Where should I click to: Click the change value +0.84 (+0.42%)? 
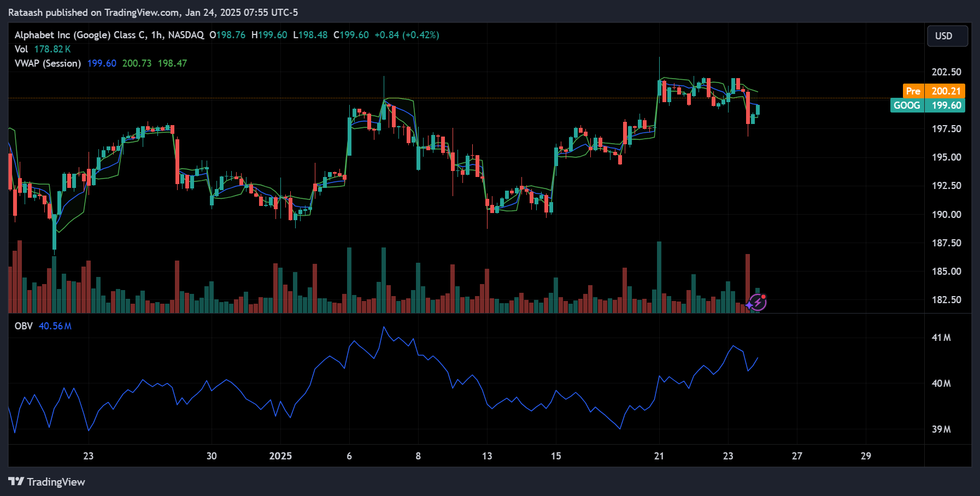407,35
